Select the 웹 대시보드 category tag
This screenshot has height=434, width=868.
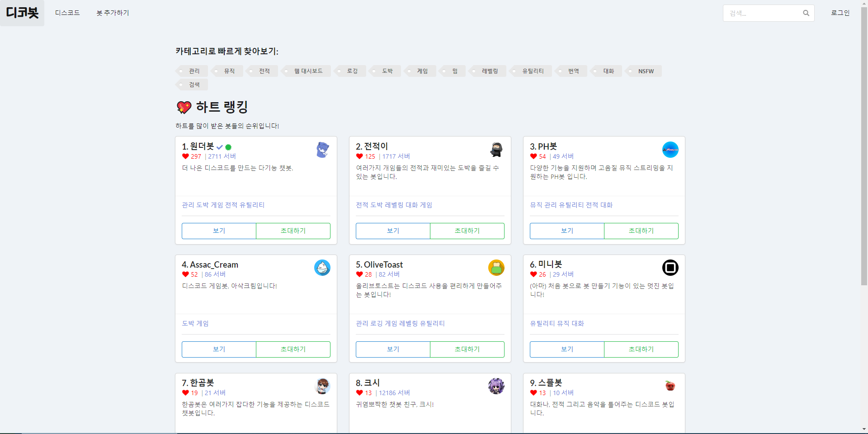tap(306, 71)
